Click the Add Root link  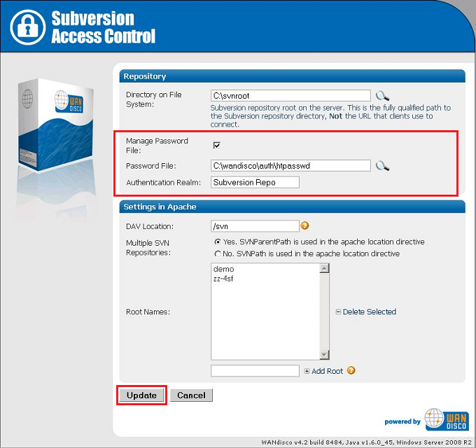[328, 371]
